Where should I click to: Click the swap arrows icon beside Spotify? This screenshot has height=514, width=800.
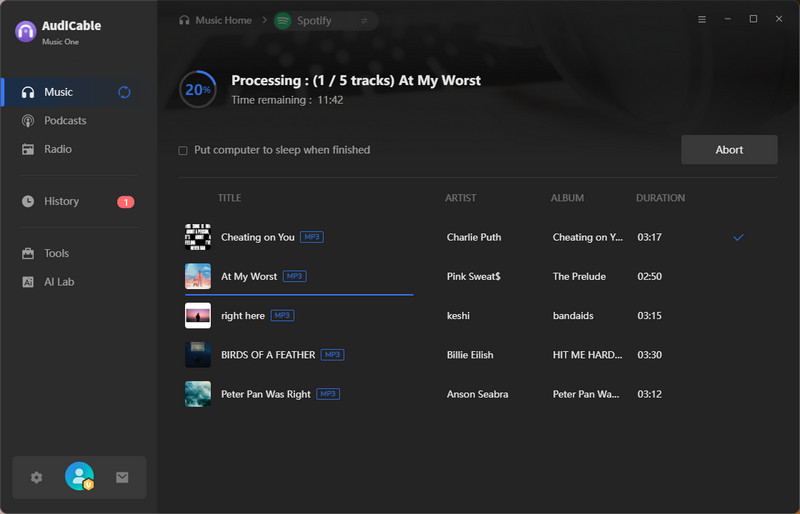click(x=364, y=21)
